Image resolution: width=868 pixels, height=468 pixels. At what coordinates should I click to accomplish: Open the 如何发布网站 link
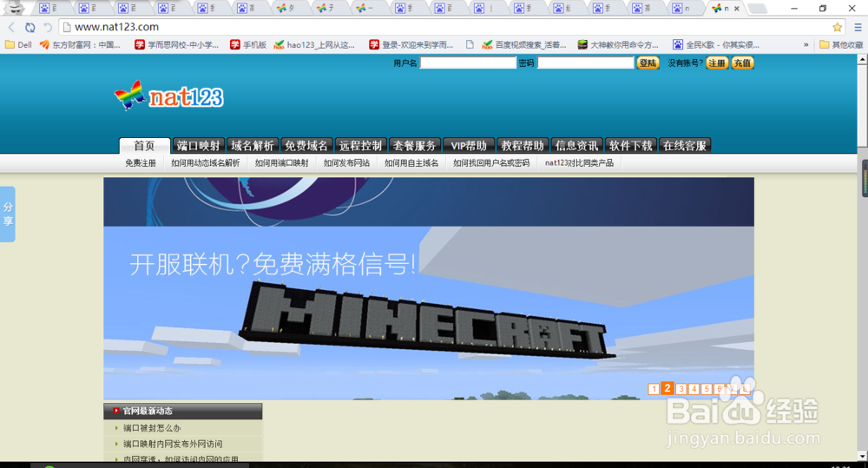(x=346, y=163)
